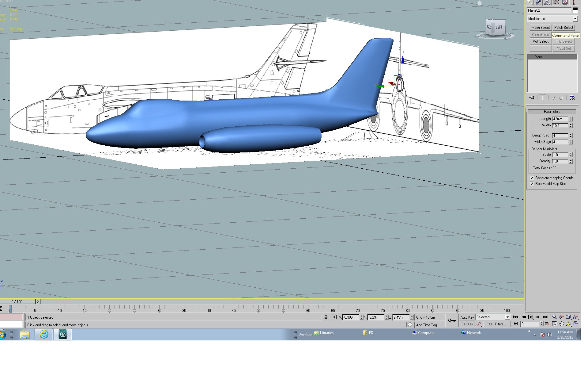Open the Plane02 object color swatch
The height and width of the screenshot is (368, 588).
(575, 10)
